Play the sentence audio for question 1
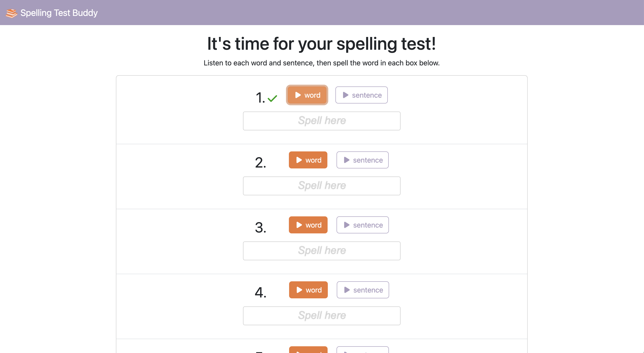 click(361, 95)
